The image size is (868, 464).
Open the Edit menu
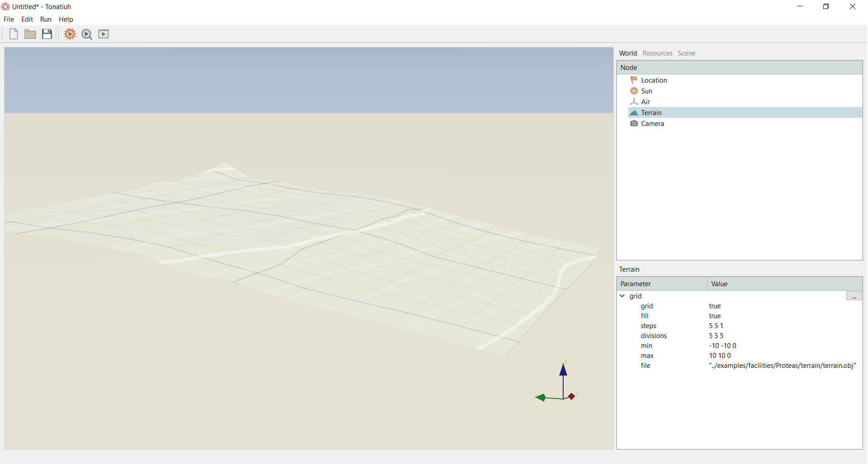27,19
